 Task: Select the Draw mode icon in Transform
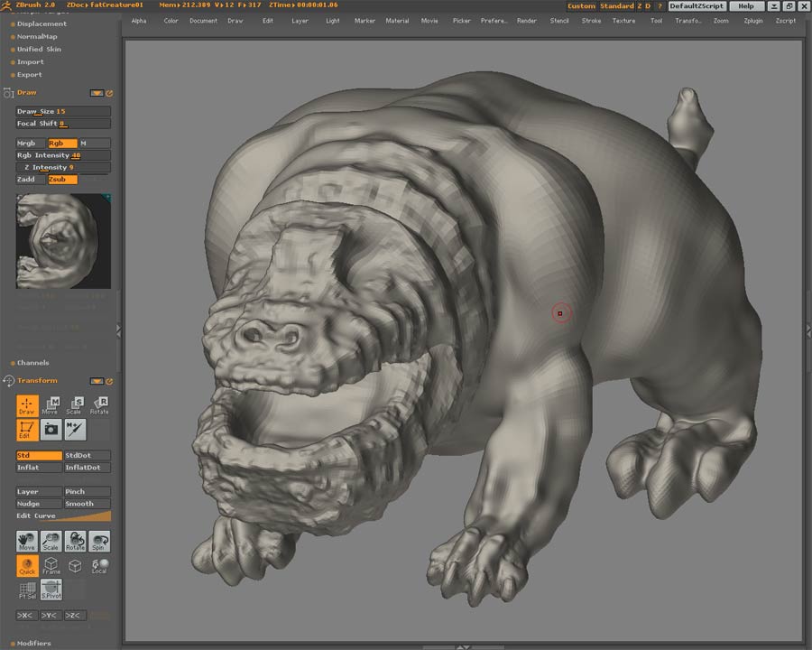click(x=27, y=405)
